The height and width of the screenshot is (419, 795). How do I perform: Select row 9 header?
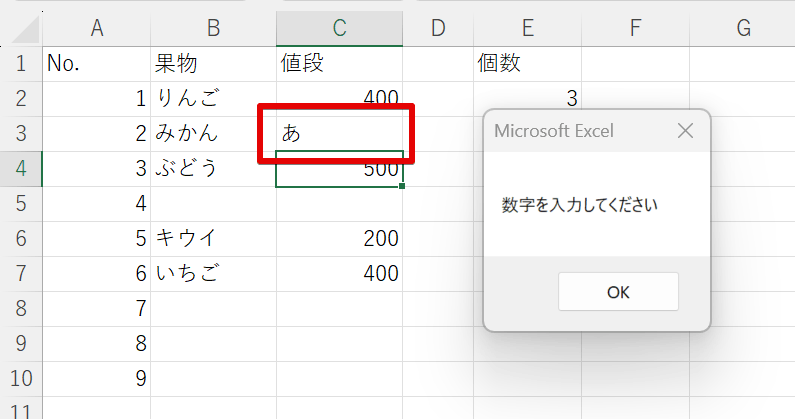[21, 344]
